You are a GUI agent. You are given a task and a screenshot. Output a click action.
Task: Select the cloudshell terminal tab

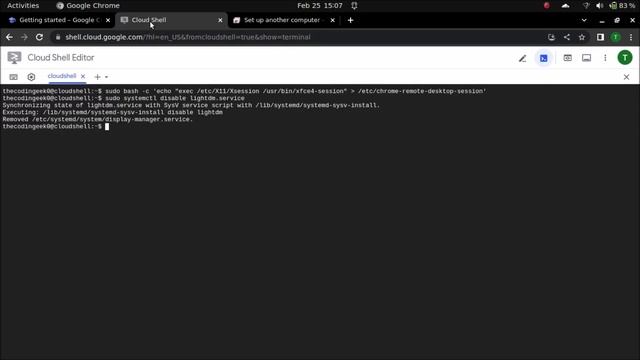tap(62, 76)
